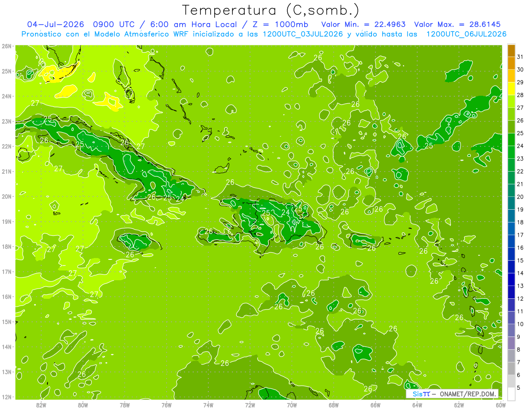Click the colorbar label '8'
Screen dimensions: 532x411
click(x=519, y=349)
